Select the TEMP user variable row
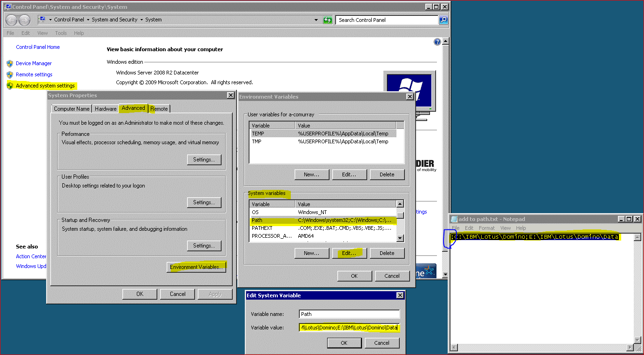 tap(323, 134)
